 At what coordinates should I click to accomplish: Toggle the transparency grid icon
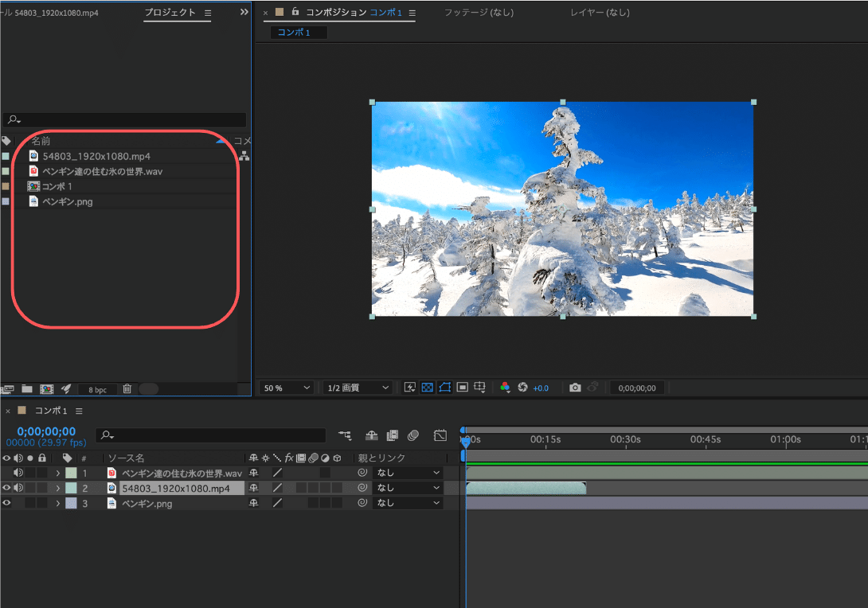click(428, 388)
